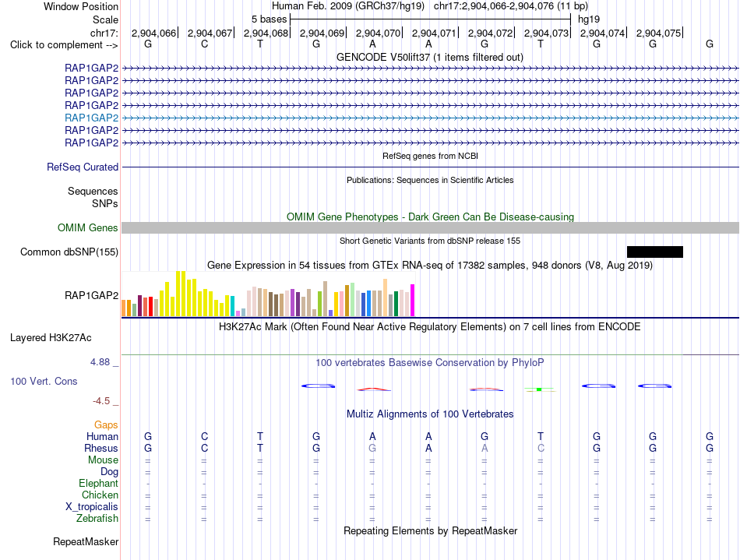Viewport: 740px width, 560px height.
Task: Click 'Click to complement' base label
Action: pos(64,45)
